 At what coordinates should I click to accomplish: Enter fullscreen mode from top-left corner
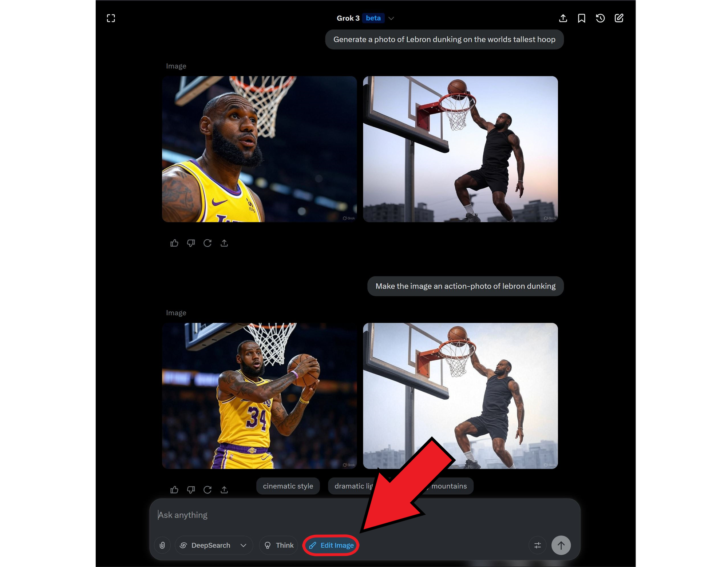(111, 18)
